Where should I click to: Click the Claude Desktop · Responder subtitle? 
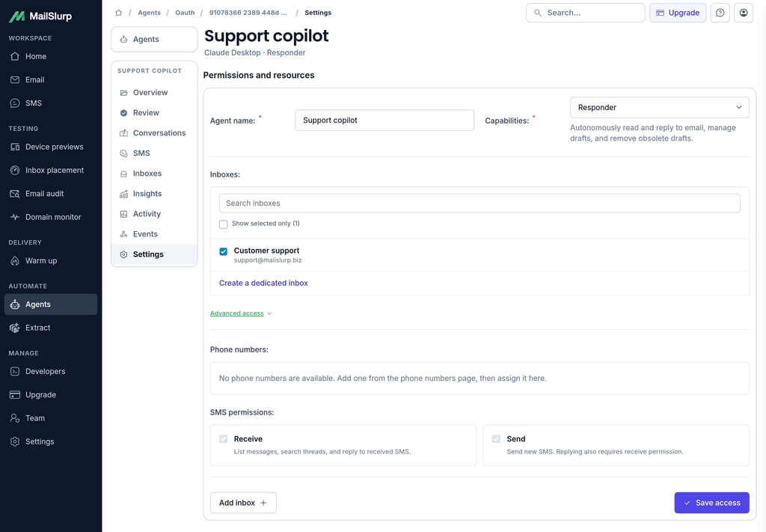(x=254, y=53)
